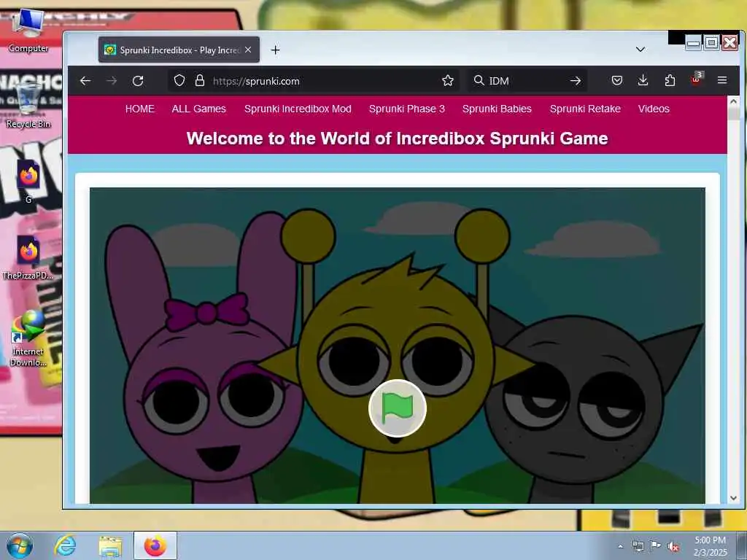This screenshot has width=747, height=560.
Task: Open Windows Explorer from the taskbar
Action: 111,545
